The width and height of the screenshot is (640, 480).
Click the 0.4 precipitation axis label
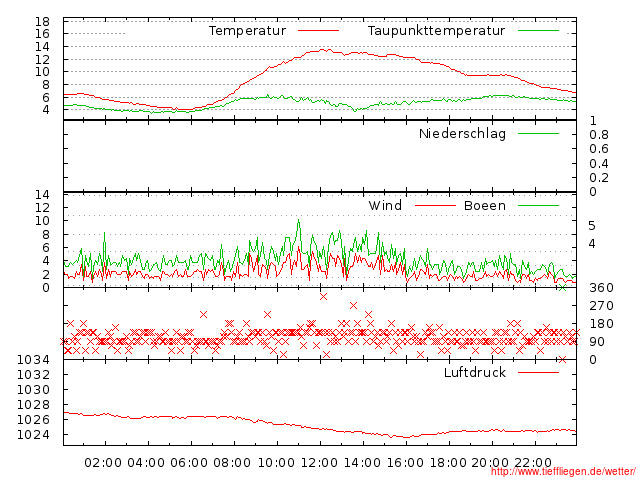[599, 164]
